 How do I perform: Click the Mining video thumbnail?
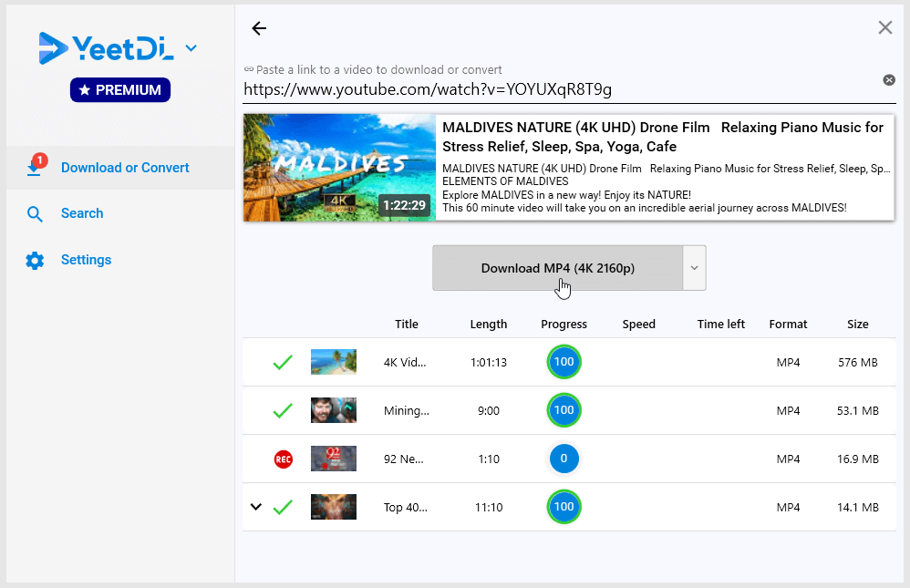[x=334, y=410]
